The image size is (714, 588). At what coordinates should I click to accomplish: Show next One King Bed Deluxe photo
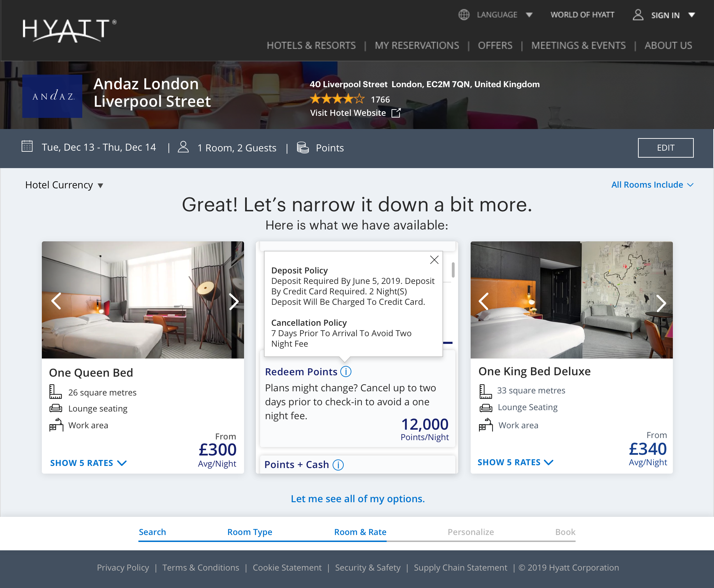pos(661,303)
